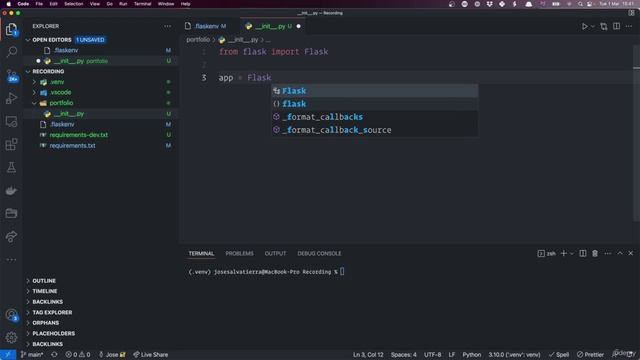This screenshot has width=640, height=360.
Task: Open the Terminal menu in menu bar
Action: 142,4
